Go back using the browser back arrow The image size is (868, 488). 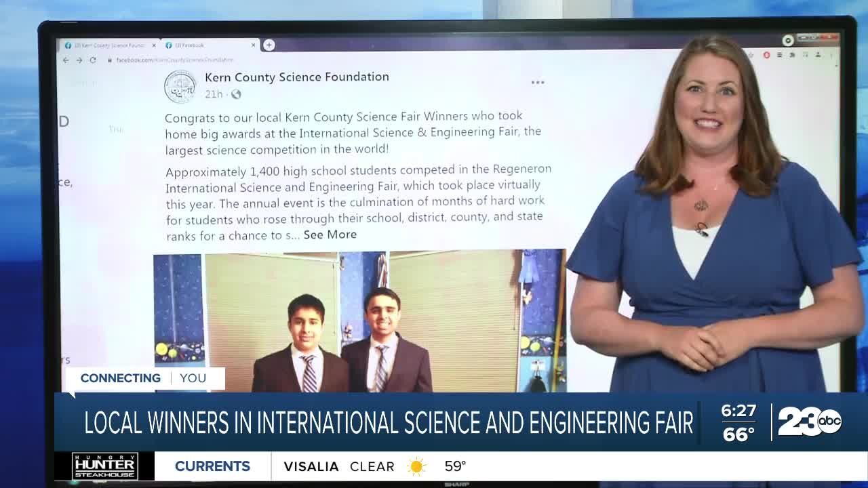tap(66, 60)
